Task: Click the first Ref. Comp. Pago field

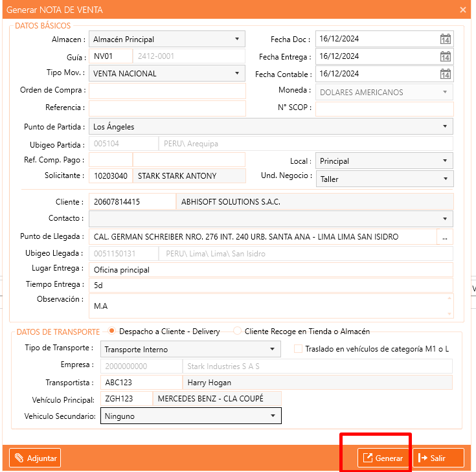Action: tap(111, 160)
